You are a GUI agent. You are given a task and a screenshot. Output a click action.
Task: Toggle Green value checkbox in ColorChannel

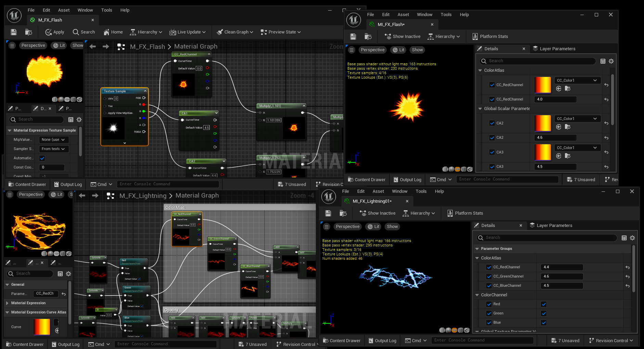[x=544, y=313]
